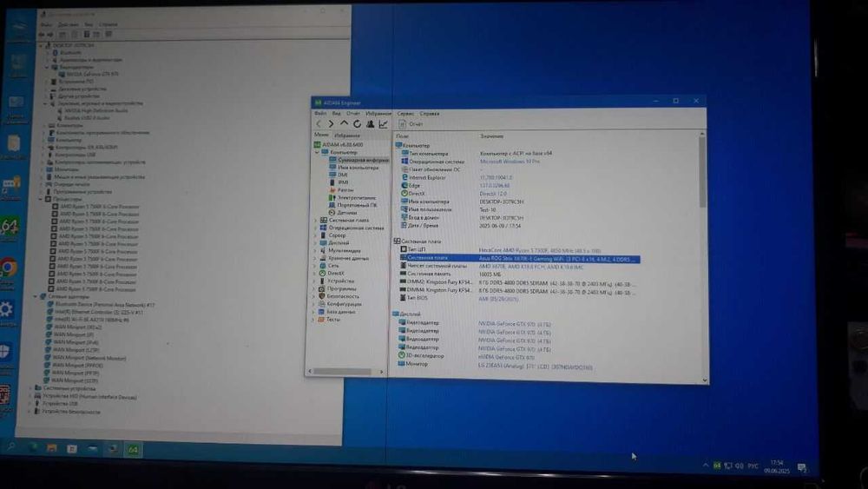868x489 pixels.
Task: Select NVIDIA GeForce GTX 970 in Device Manager
Action: 89,74
